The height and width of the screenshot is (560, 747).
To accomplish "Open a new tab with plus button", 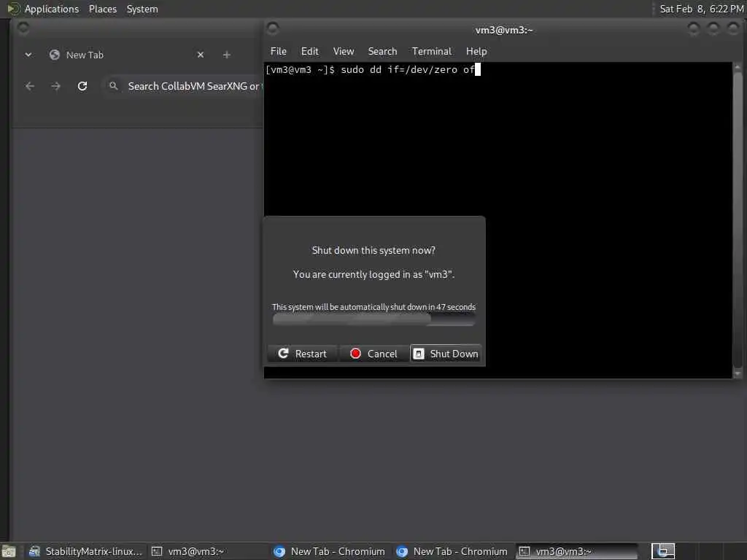I will click(x=227, y=55).
